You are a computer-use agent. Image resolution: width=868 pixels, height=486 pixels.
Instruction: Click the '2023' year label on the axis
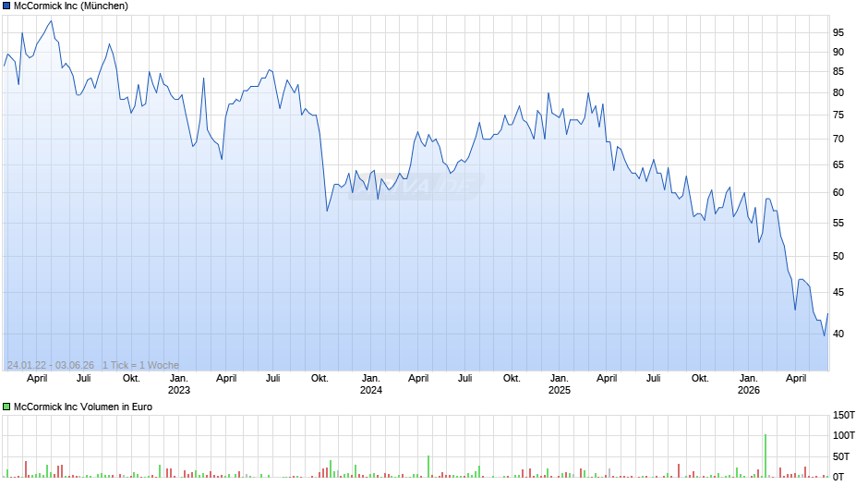point(179,390)
